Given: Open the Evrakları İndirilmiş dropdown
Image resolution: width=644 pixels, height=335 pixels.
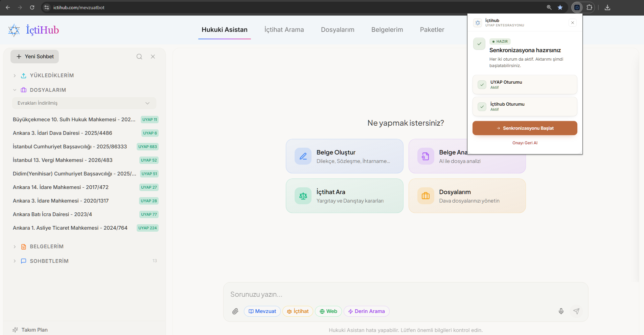Looking at the screenshot, I should tap(84, 103).
